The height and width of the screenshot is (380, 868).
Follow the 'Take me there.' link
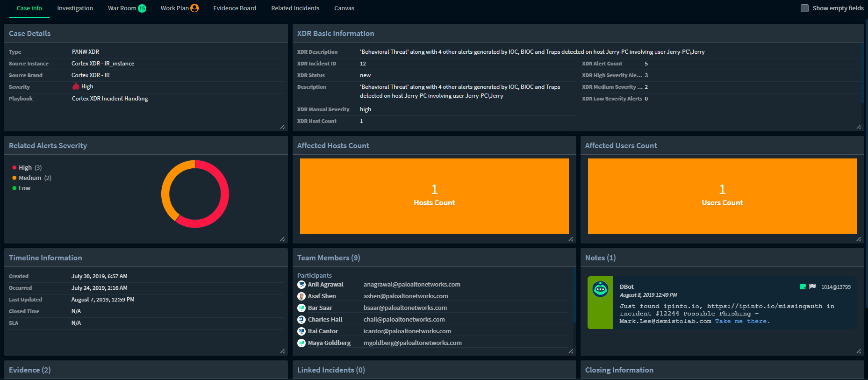[x=742, y=321]
